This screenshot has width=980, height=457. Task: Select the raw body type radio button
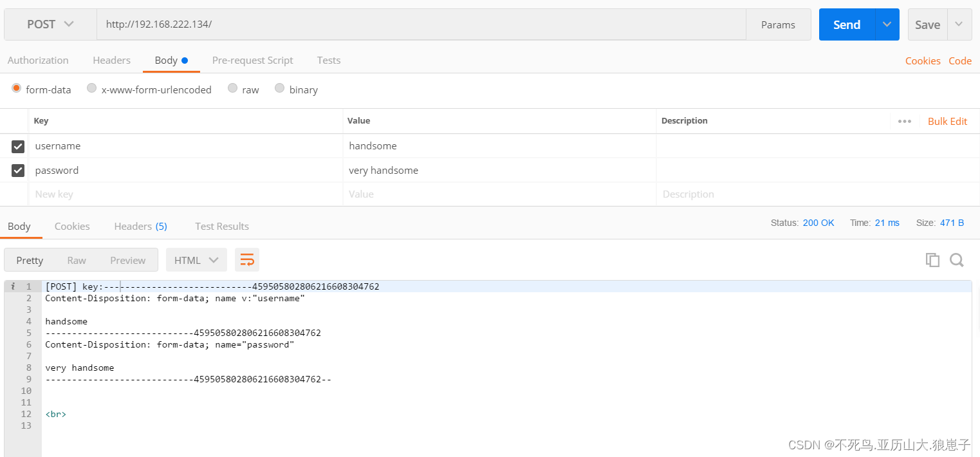coord(232,88)
